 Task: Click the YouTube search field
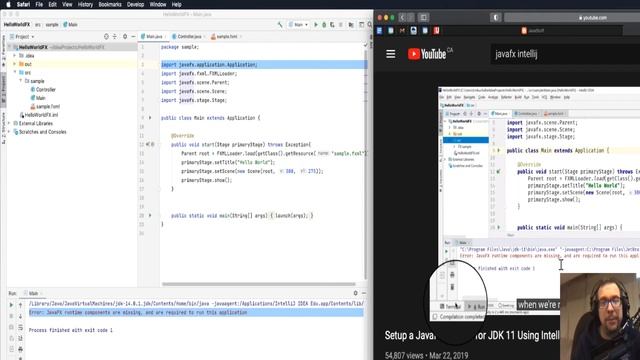565,54
